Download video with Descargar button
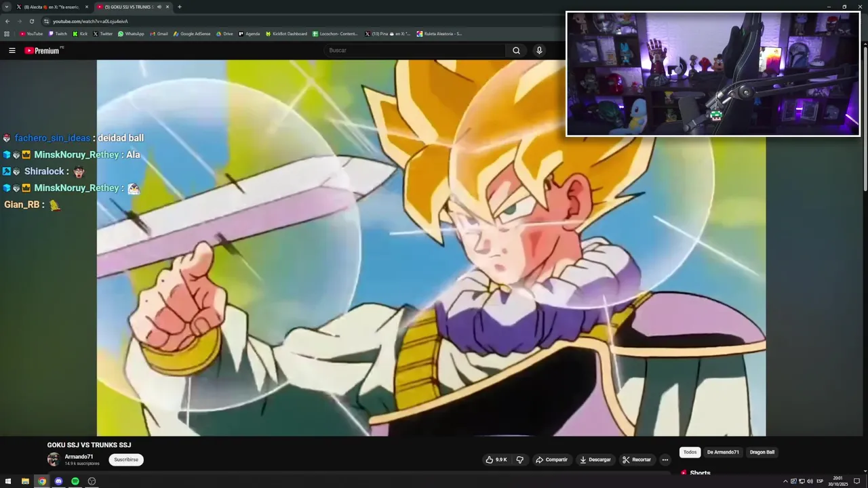 (595, 460)
